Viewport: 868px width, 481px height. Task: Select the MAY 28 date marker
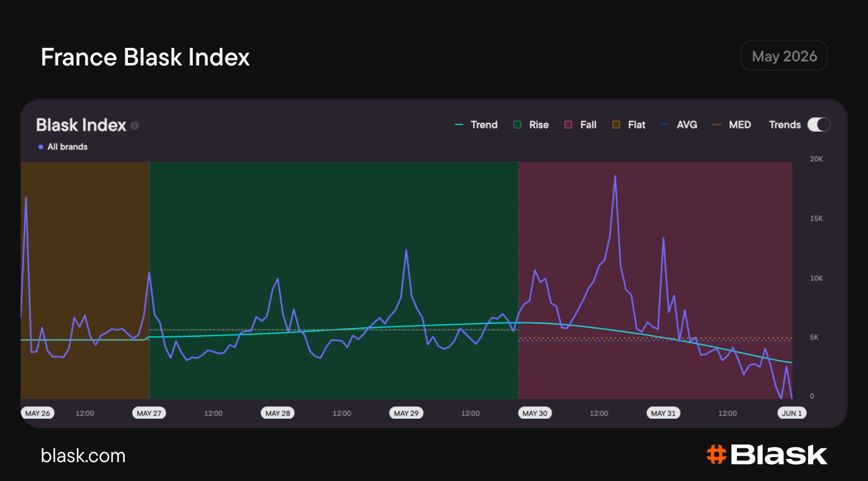click(x=278, y=413)
